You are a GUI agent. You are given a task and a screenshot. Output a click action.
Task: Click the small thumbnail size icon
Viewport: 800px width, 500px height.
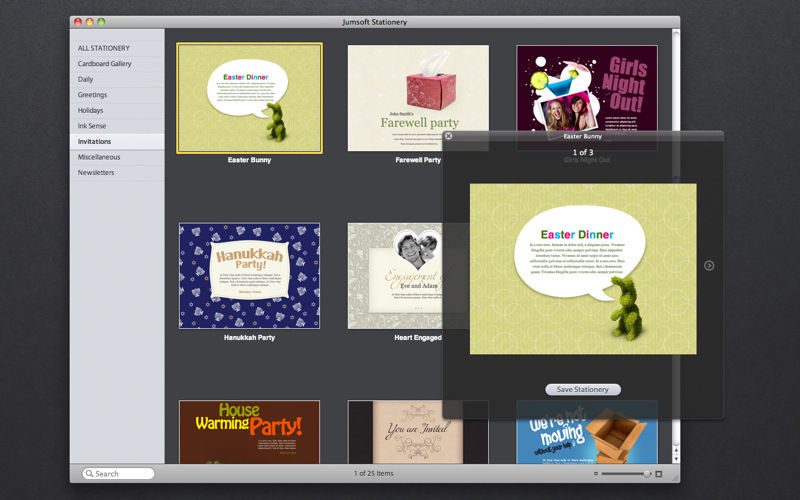595,473
